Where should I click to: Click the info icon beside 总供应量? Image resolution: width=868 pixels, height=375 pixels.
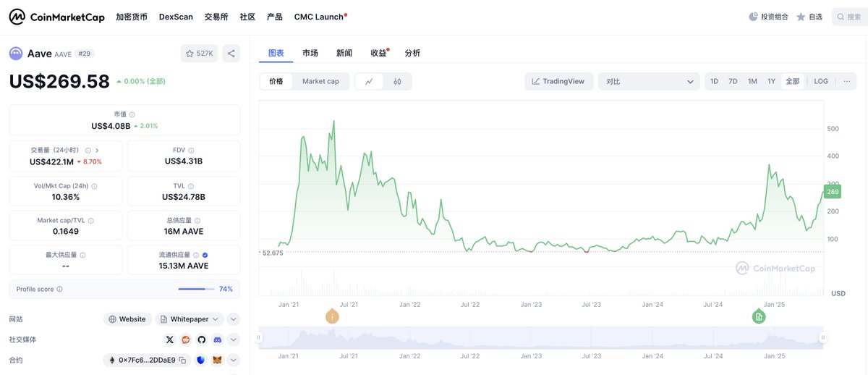coord(197,221)
